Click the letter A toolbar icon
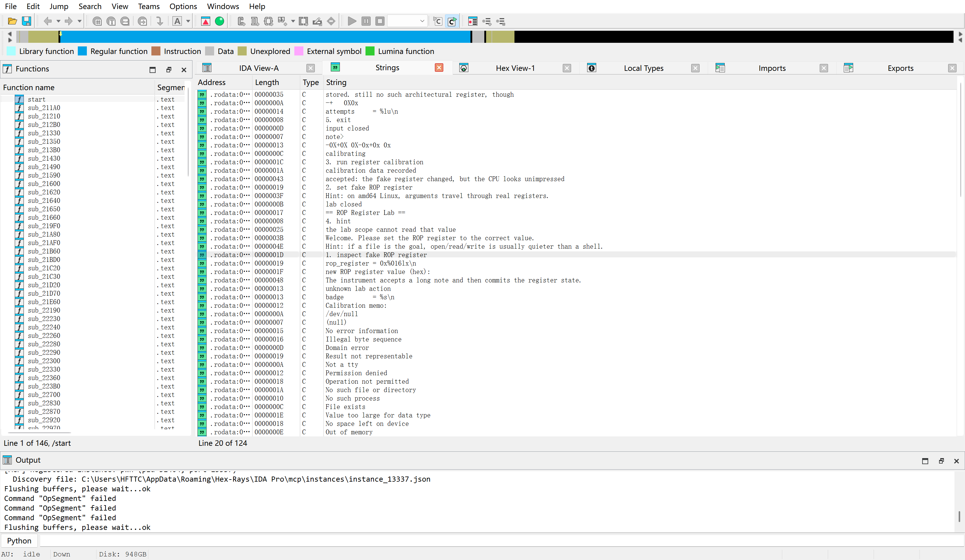Viewport: 965px width, 560px height. [177, 21]
